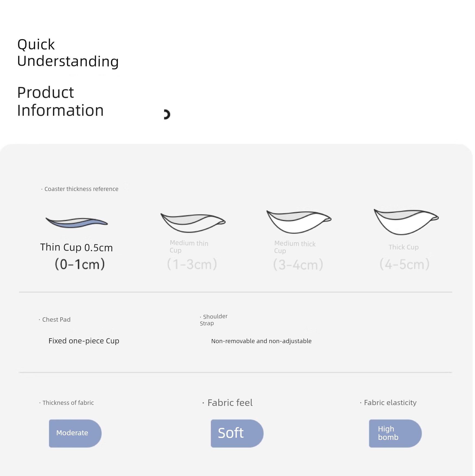Select the High bomb elasticity badge
This screenshot has height=476, width=475.
[x=395, y=433]
